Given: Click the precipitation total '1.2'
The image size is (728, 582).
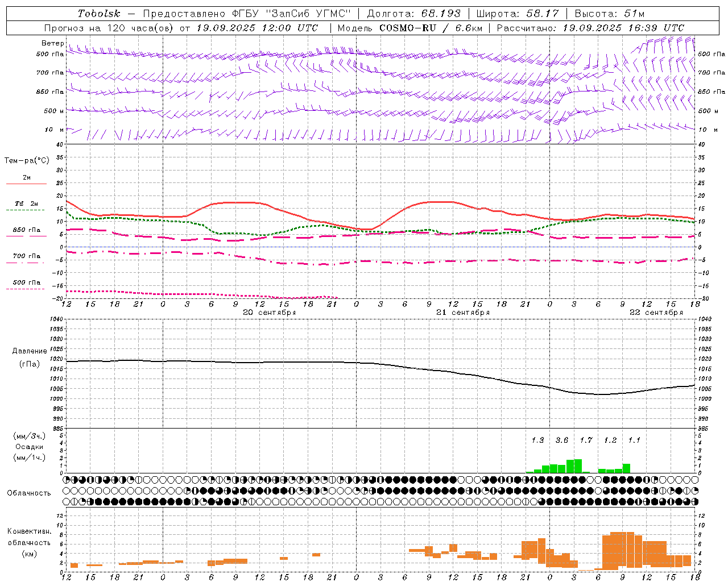Looking at the screenshot, I should (x=610, y=440).
